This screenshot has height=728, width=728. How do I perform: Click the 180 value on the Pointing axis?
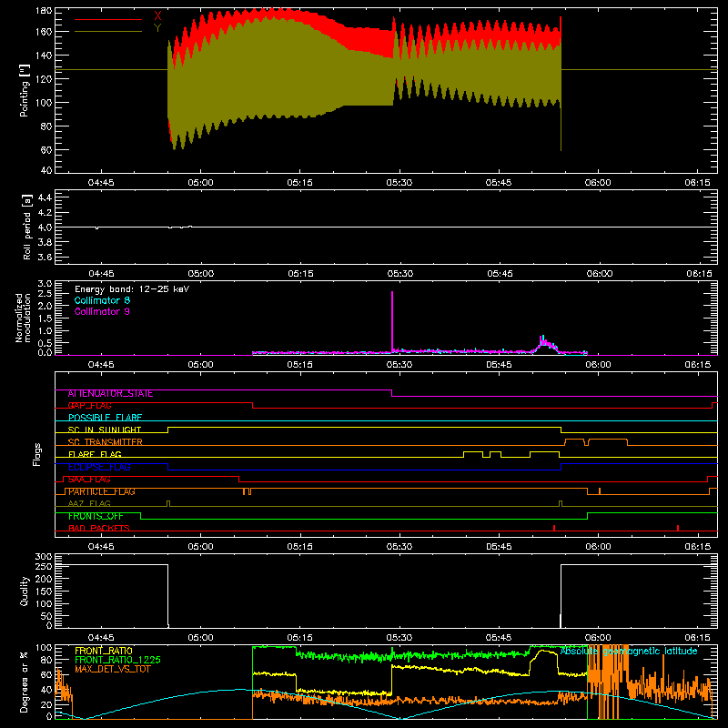click(44, 11)
